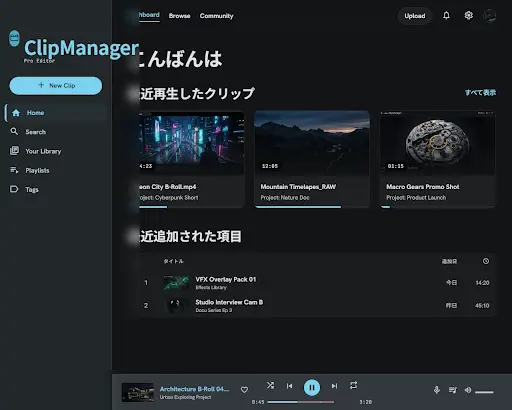Viewport: 512px width, 410px height.
Task: Click the Upload button
Action: click(415, 16)
